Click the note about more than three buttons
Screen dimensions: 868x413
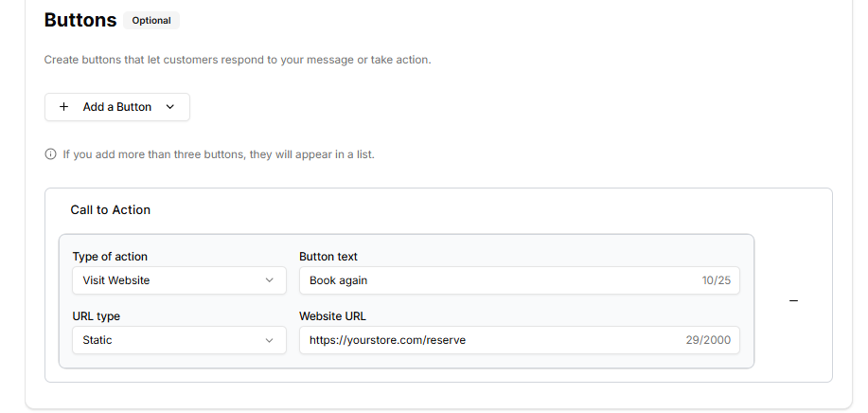[219, 154]
